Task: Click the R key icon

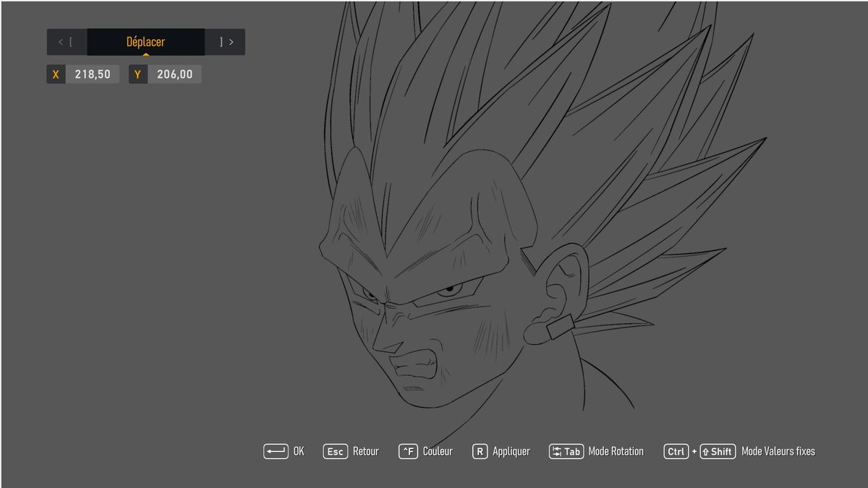Action: (480, 451)
